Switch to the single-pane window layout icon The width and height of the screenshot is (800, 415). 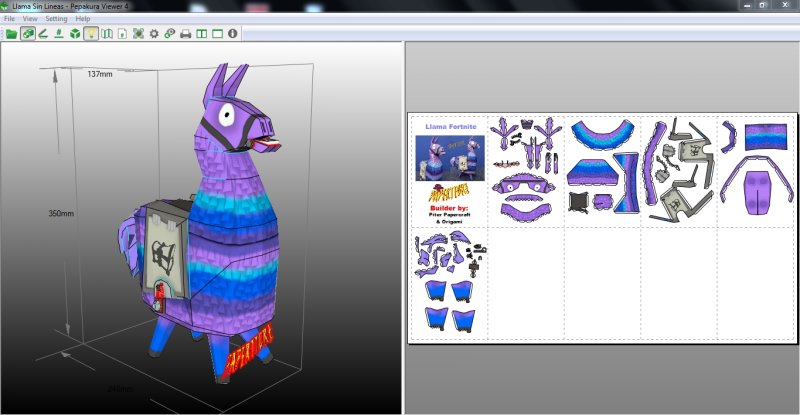coord(216,33)
